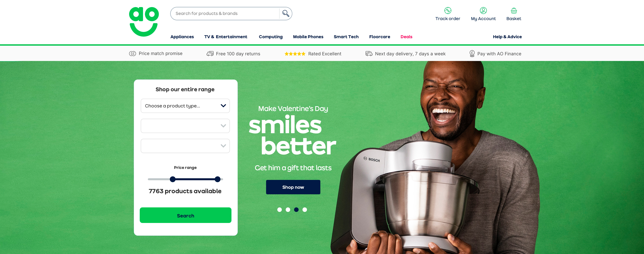Open My Account profile icon
Screen dimensions: 644x254
(483, 11)
